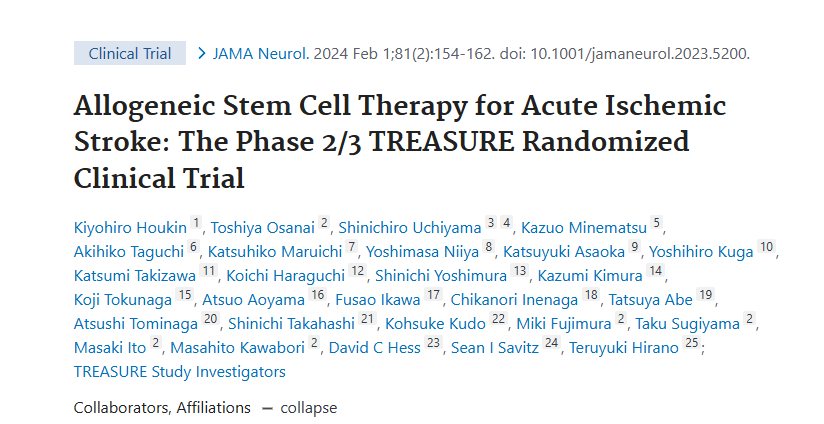Open Sean I Savitz author link

(x=495, y=348)
